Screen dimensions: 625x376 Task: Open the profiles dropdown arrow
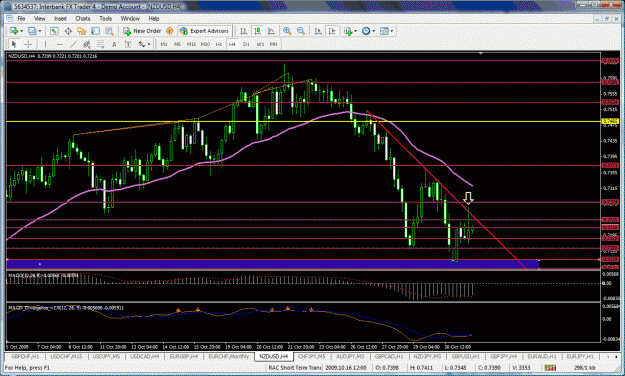coord(39,31)
